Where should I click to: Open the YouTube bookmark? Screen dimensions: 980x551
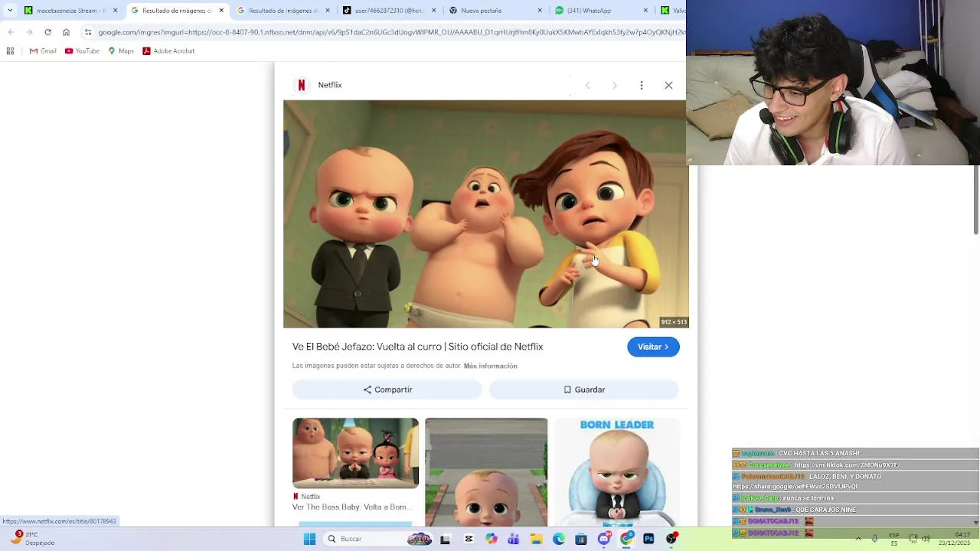coord(82,51)
